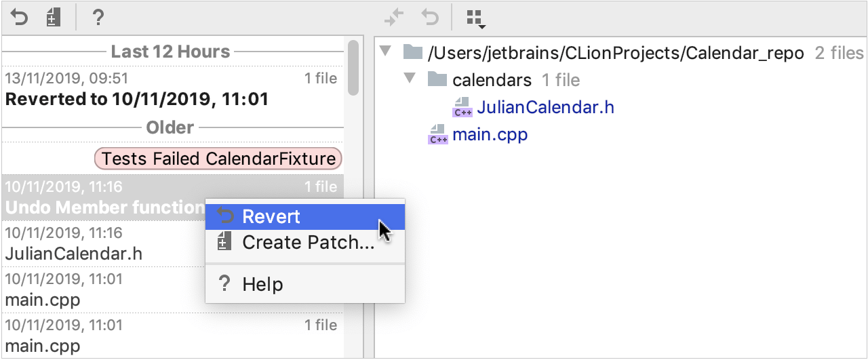Open JulianCalendar.h in the file tree

[545, 107]
